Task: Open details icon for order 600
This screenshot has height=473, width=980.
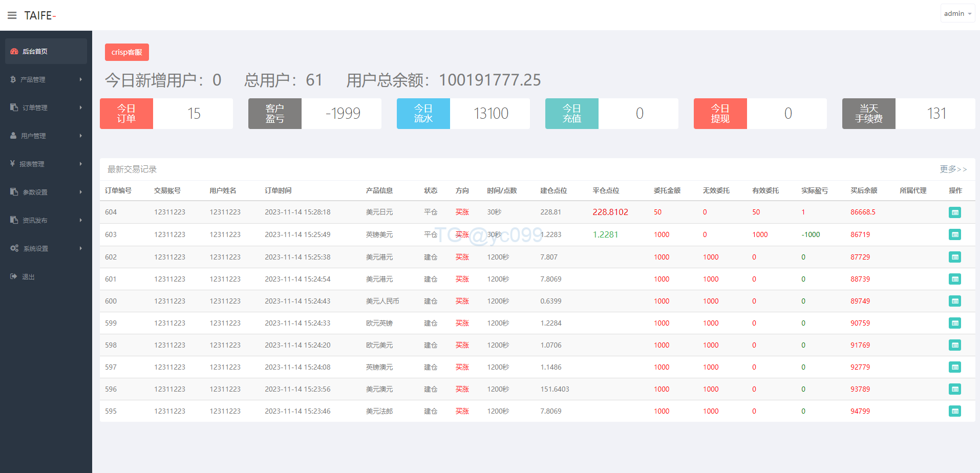Action: coord(954,301)
